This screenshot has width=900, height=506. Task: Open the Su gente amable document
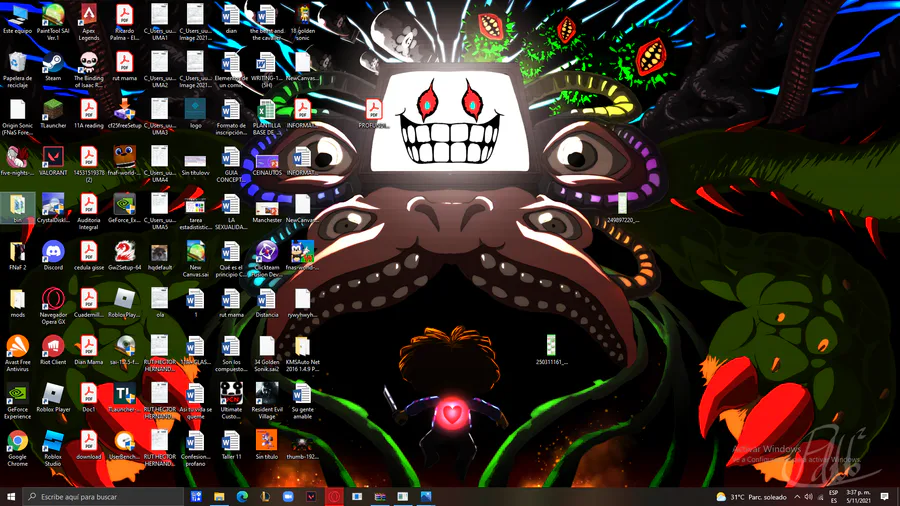click(x=302, y=402)
